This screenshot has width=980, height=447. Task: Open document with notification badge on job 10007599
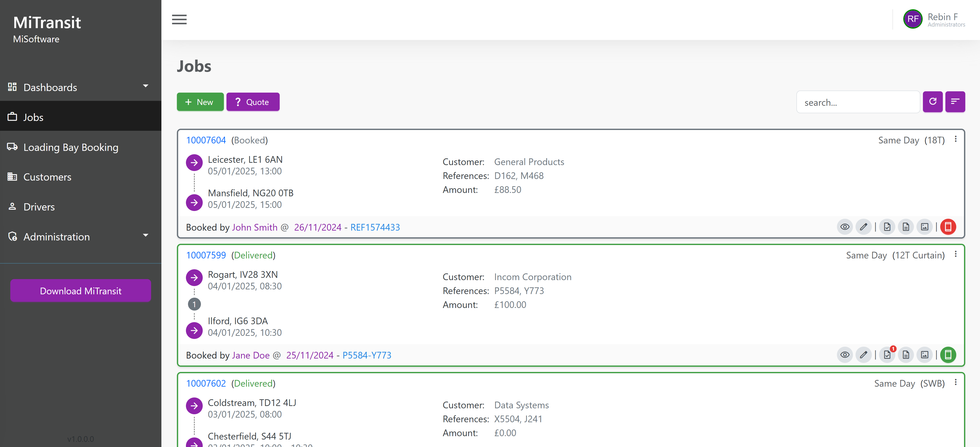[887, 355]
